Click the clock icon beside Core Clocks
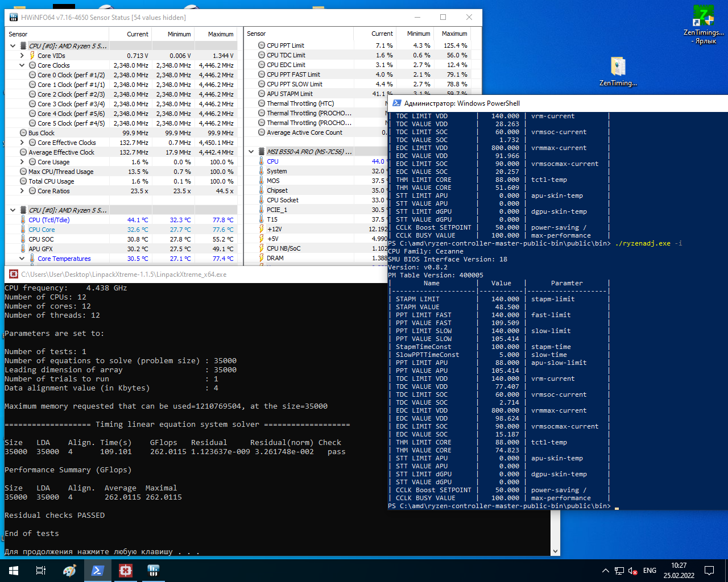The width and height of the screenshot is (728, 582). coord(32,65)
